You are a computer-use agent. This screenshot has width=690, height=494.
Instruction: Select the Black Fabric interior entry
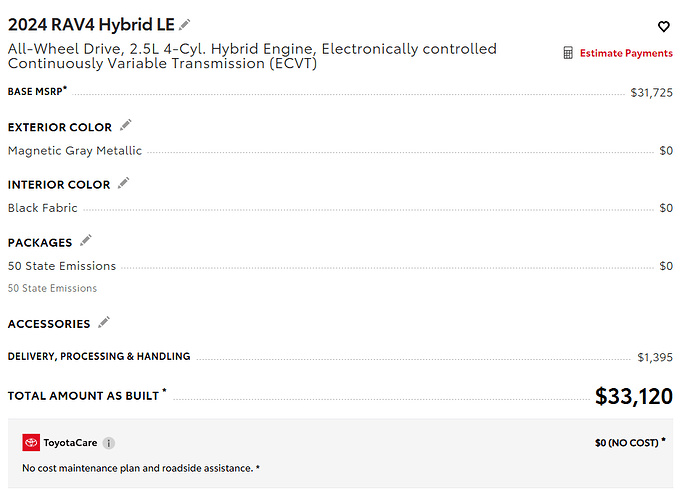43,208
